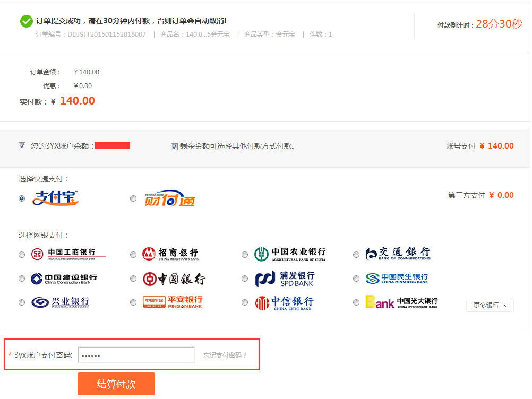Select the 中国光大银行 radio button
The width and height of the screenshot is (532, 399).
(356, 302)
